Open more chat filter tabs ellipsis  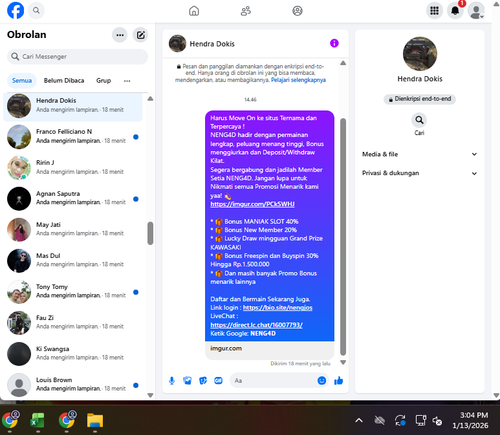click(x=127, y=81)
